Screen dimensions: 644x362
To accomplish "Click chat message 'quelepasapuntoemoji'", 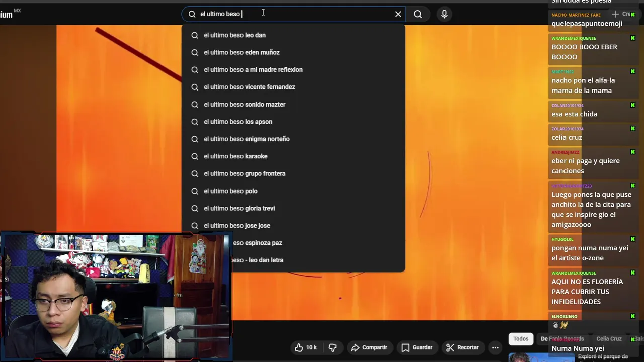I will [587, 24].
